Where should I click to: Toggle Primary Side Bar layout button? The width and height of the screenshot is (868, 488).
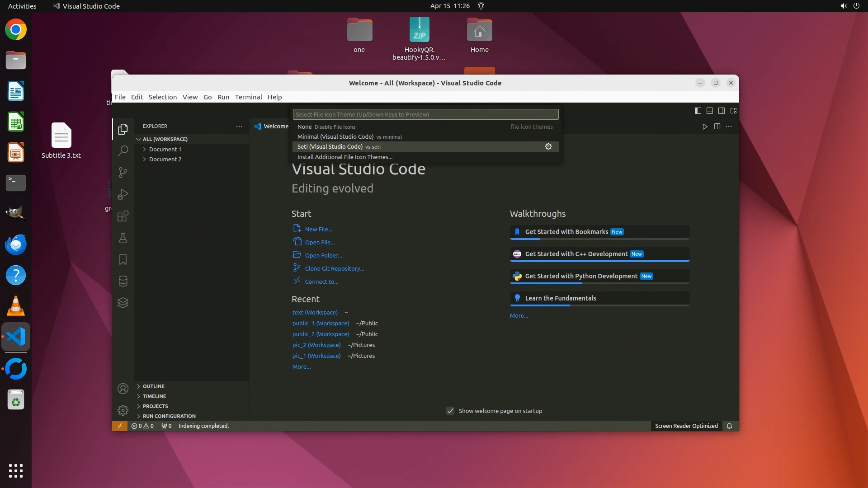(698, 111)
